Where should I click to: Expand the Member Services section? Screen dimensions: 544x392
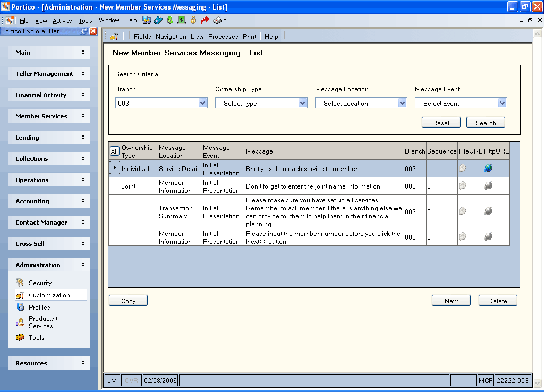(x=49, y=116)
